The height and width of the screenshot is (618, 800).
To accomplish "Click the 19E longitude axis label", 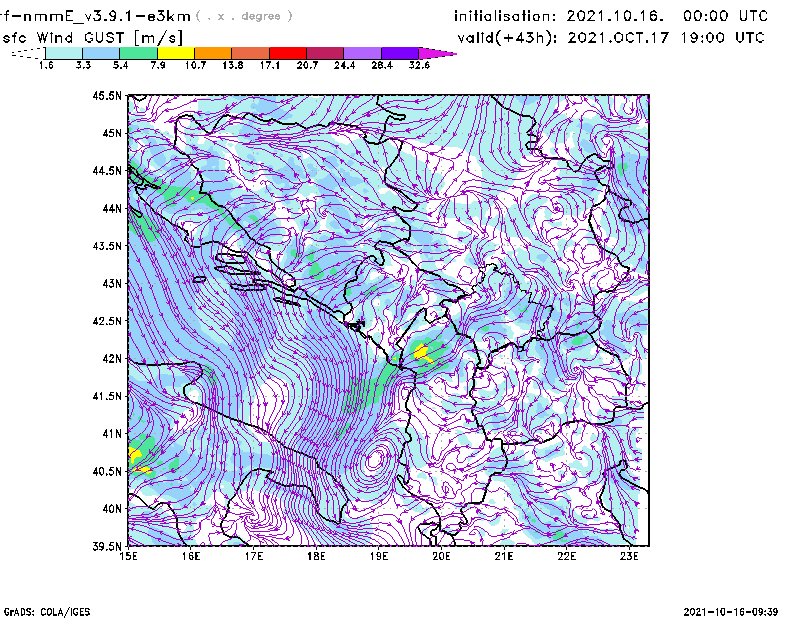I will 379,556.
